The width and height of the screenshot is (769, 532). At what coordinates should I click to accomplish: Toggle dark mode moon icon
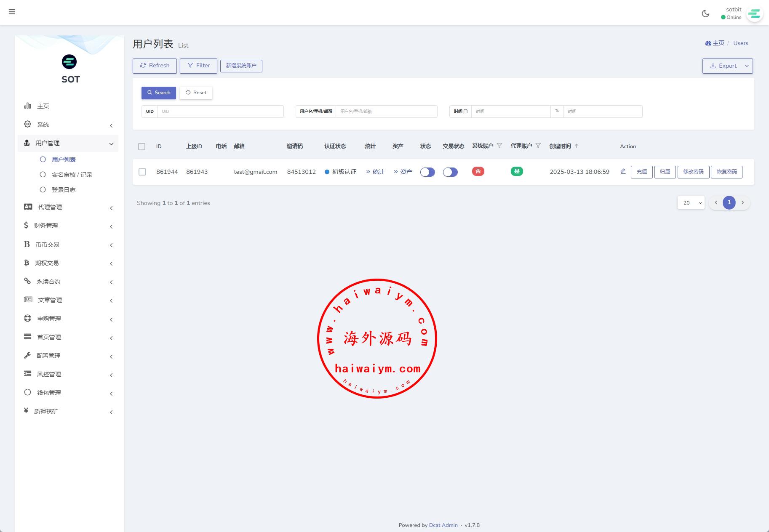point(705,13)
